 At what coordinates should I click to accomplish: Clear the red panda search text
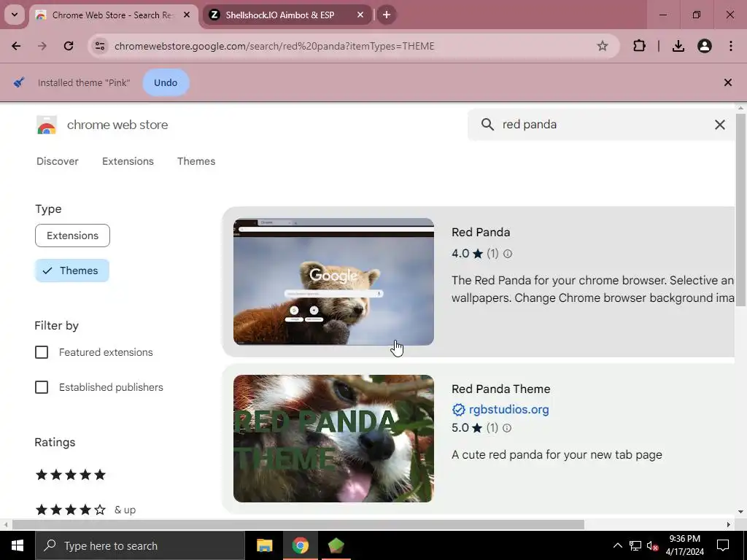coord(720,125)
